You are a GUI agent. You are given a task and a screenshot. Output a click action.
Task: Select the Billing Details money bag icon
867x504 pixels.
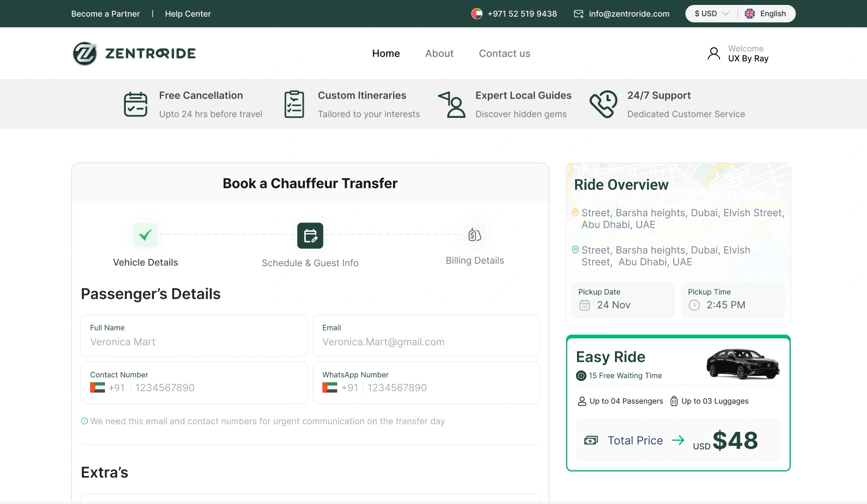coord(475,235)
